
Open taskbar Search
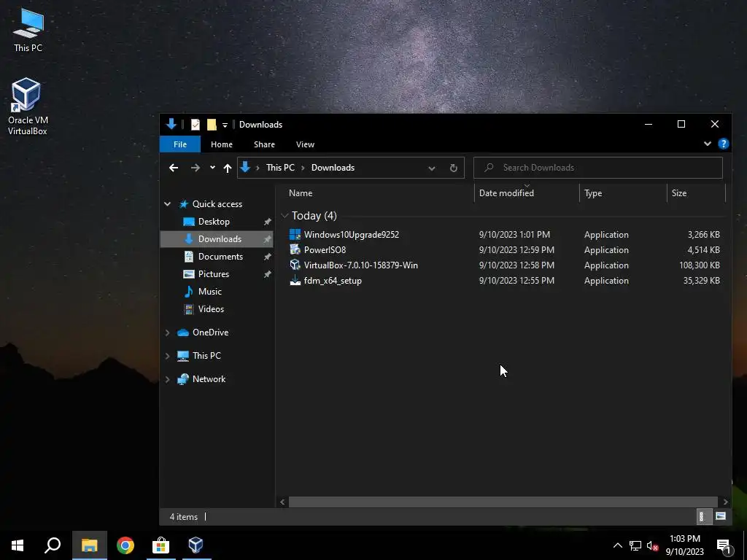[x=53, y=545]
